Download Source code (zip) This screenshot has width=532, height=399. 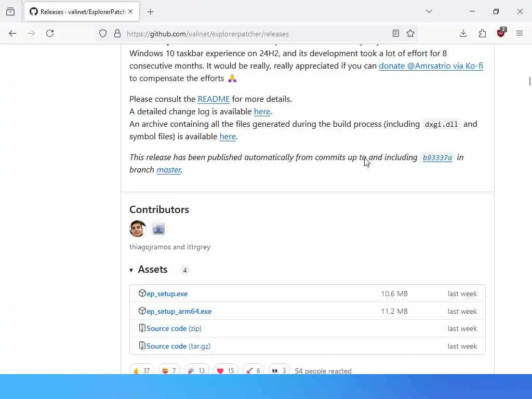[174, 328]
